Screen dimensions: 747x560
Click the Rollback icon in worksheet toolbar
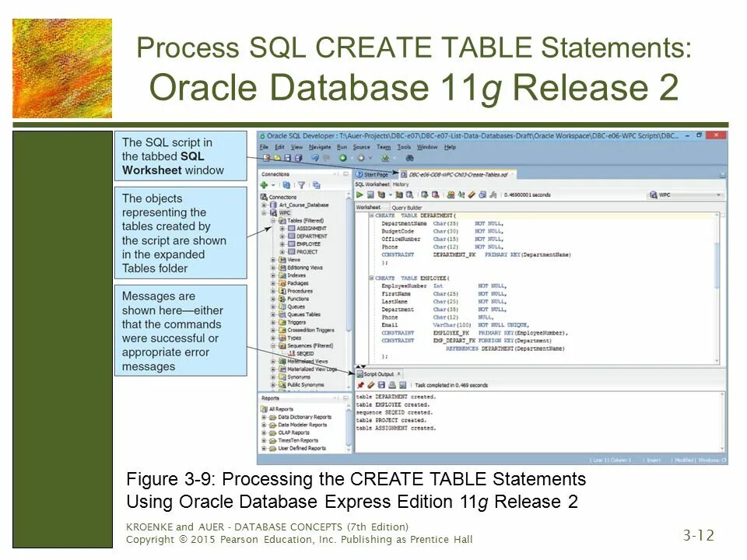(435, 194)
